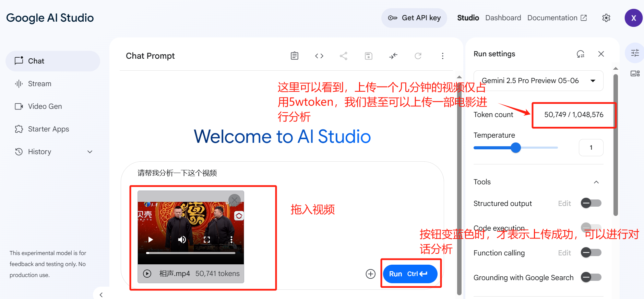Image resolution: width=644 pixels, height=299 pixels.
Task: Collapse the Tools section
Action: [596, 182]
